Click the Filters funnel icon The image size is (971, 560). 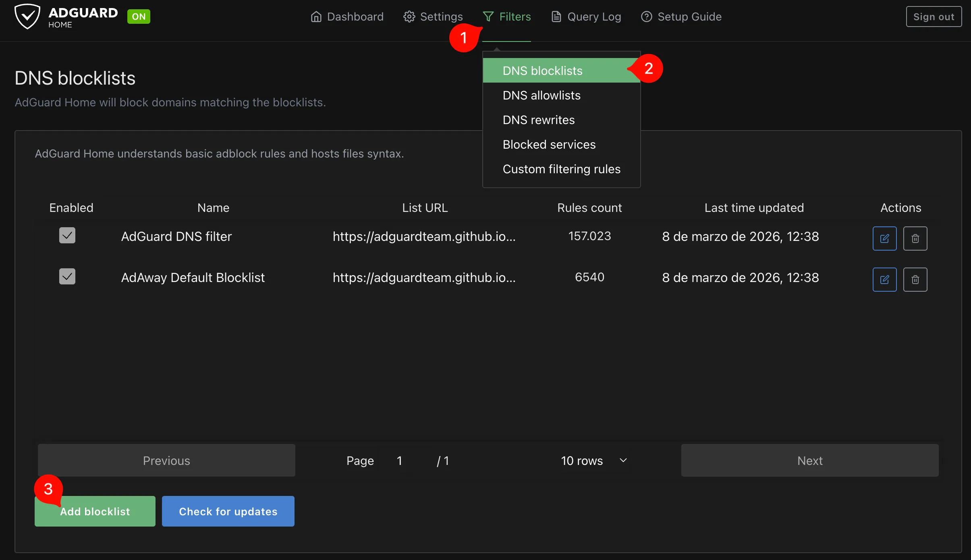coord(488,17)
